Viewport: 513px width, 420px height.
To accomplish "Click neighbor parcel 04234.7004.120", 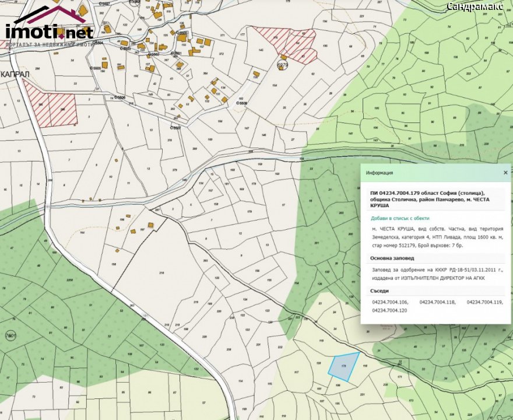I will 389,310.
